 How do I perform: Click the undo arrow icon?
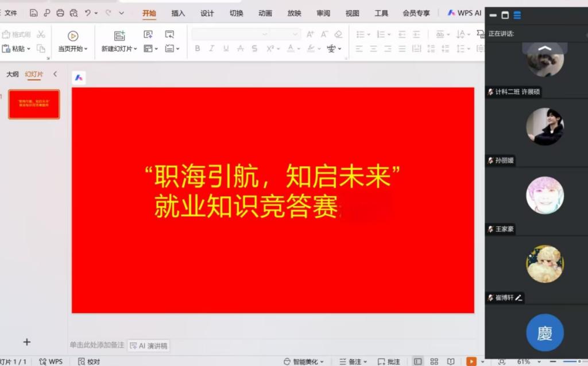88,13
